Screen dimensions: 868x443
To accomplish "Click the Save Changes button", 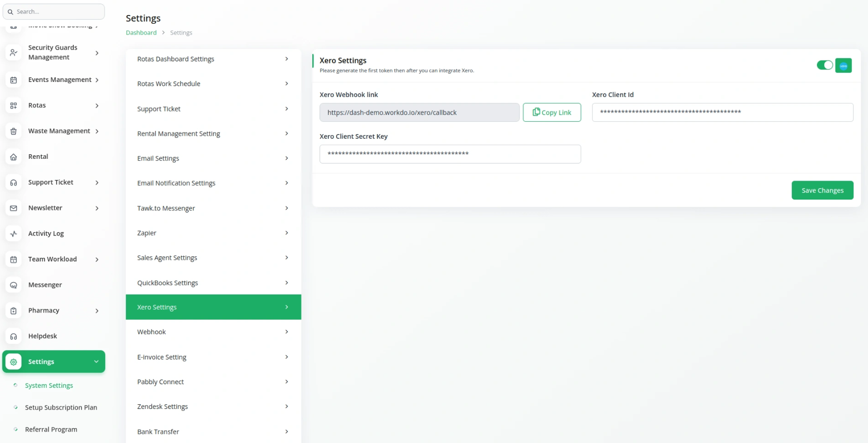I will point(822,190).
